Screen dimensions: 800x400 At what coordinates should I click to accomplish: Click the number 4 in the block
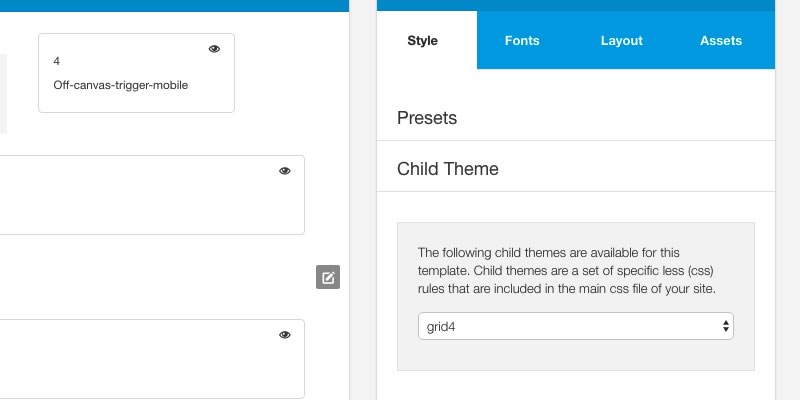(57, 61)
